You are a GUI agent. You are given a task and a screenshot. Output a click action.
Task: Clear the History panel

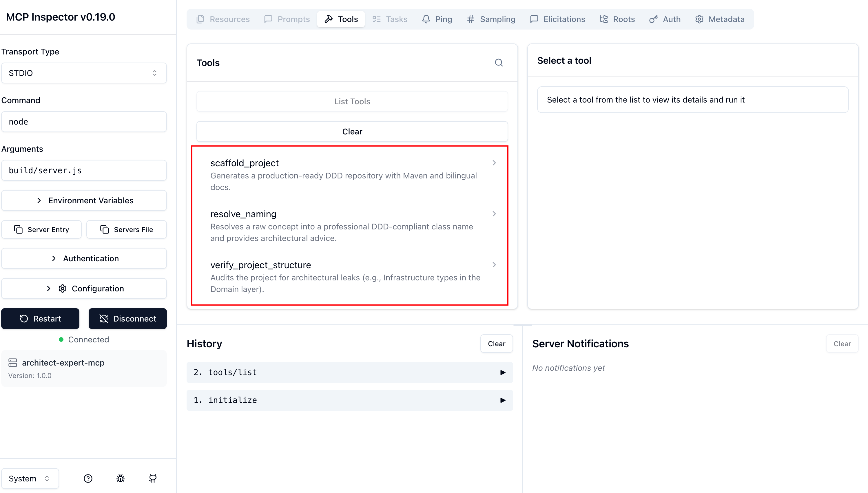497,344
